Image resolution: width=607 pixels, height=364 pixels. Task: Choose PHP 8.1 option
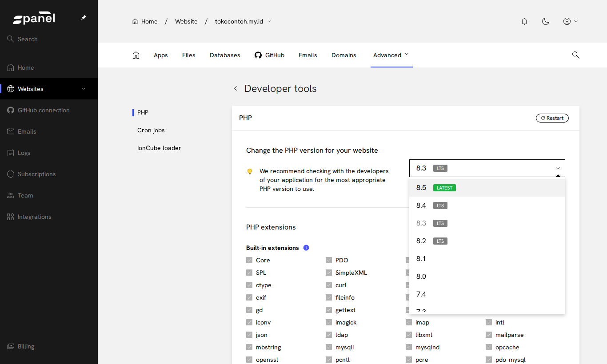pyautogui.click(x=487, y=259)
